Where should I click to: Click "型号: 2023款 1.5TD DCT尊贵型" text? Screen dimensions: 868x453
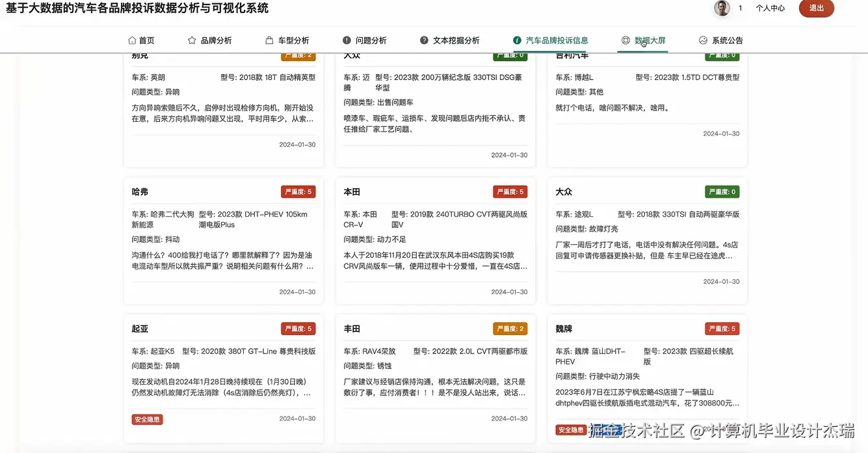click(687, 77)
